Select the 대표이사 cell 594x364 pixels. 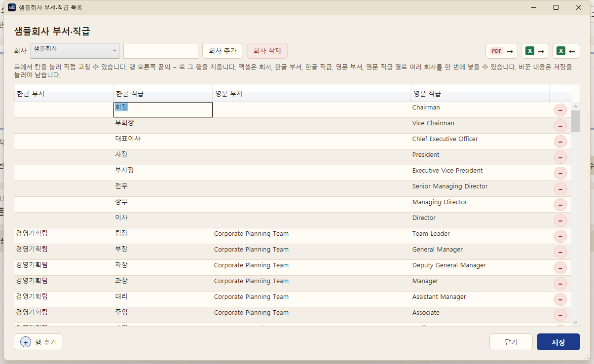163,141
